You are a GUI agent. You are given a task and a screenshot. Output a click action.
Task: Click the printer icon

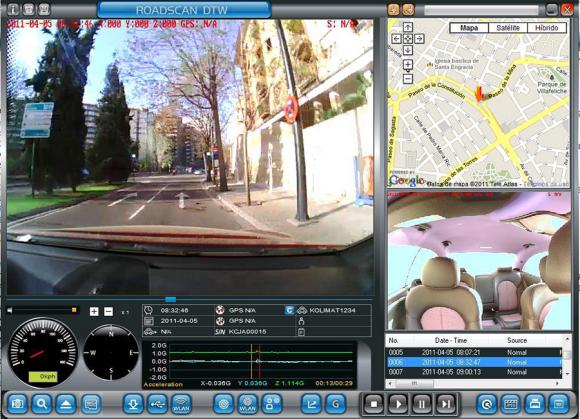tap(535, 403)
